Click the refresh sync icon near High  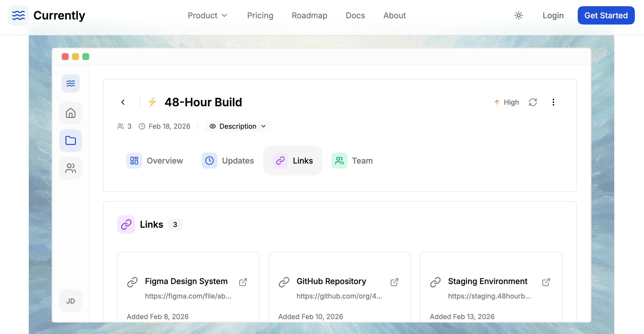[533, 102]
